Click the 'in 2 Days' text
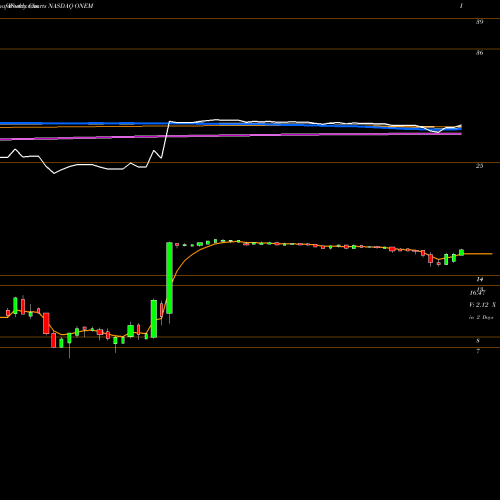The width and height of the screenshot is (500, 500). (x=481, y=317)
